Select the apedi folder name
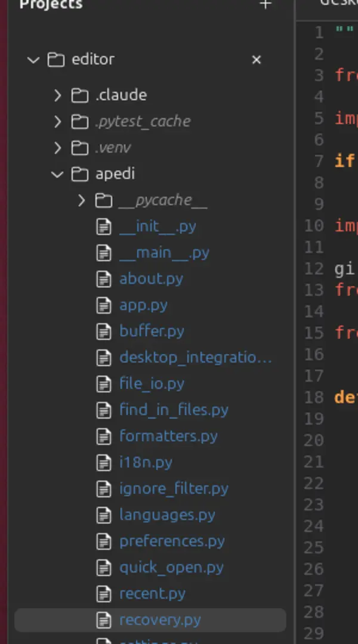 (x=115, y=174)
